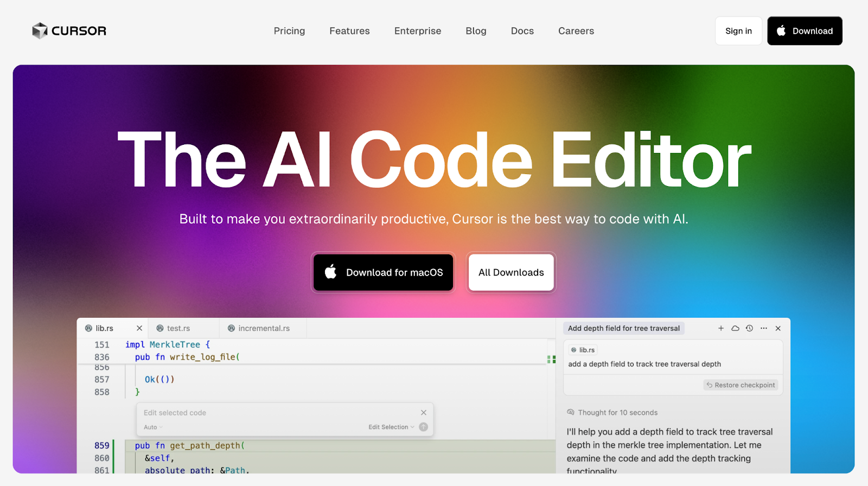
Task: Go to the Enterprise page
Action: 418,31
